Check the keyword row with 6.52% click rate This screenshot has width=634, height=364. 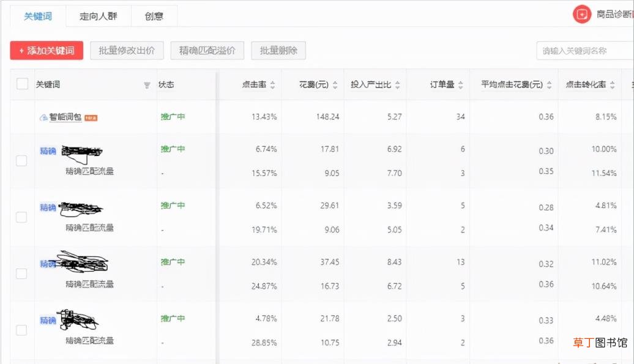[x=21, y=217]
